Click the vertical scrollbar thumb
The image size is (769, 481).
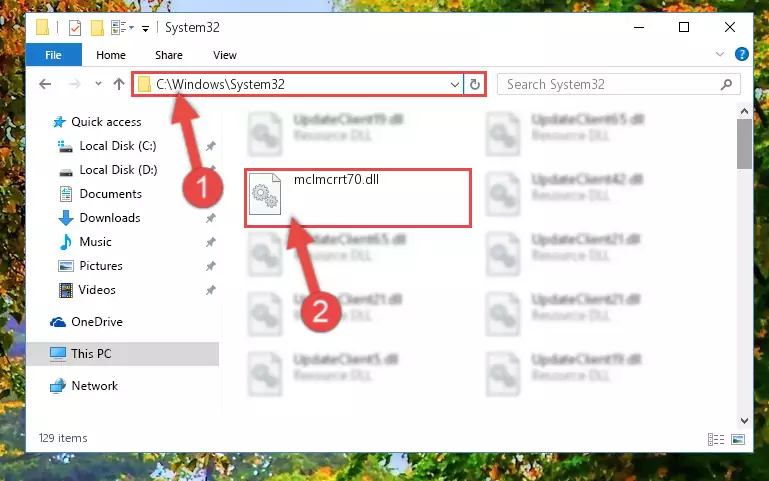click(744, 144)
